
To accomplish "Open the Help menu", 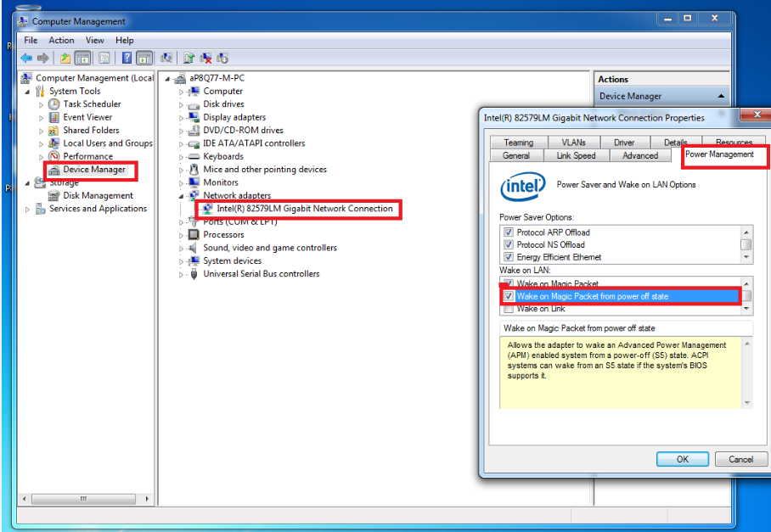I will click(x=125, y=40).
